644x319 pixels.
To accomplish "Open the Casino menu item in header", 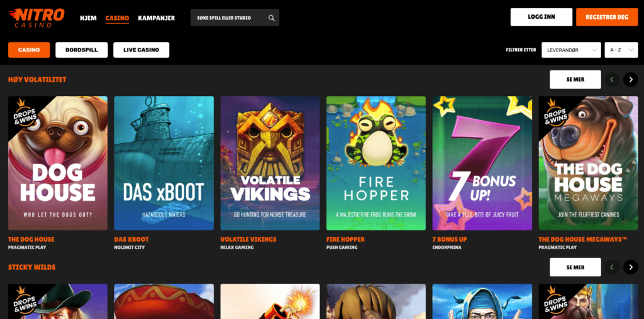I will [x=117, y=18].
